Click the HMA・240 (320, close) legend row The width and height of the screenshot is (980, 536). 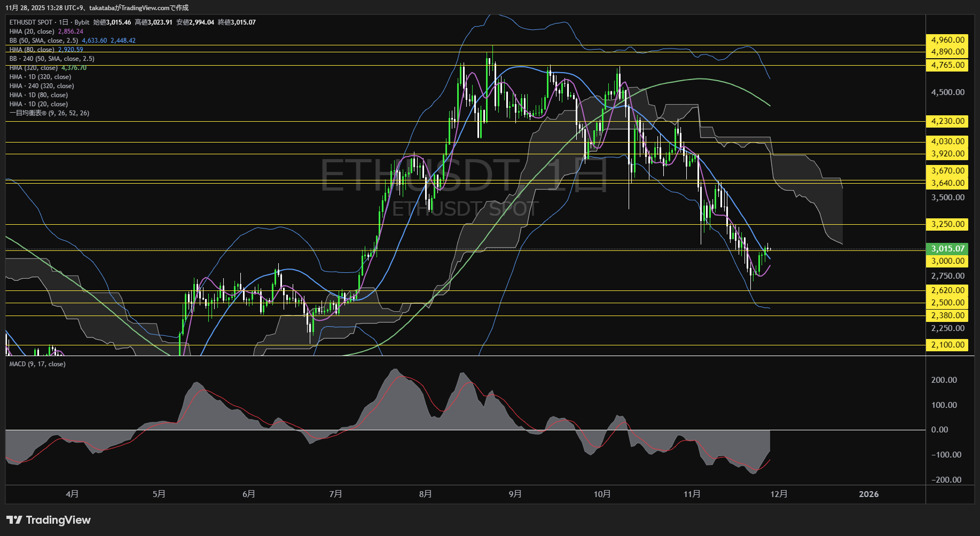[41, 85]
